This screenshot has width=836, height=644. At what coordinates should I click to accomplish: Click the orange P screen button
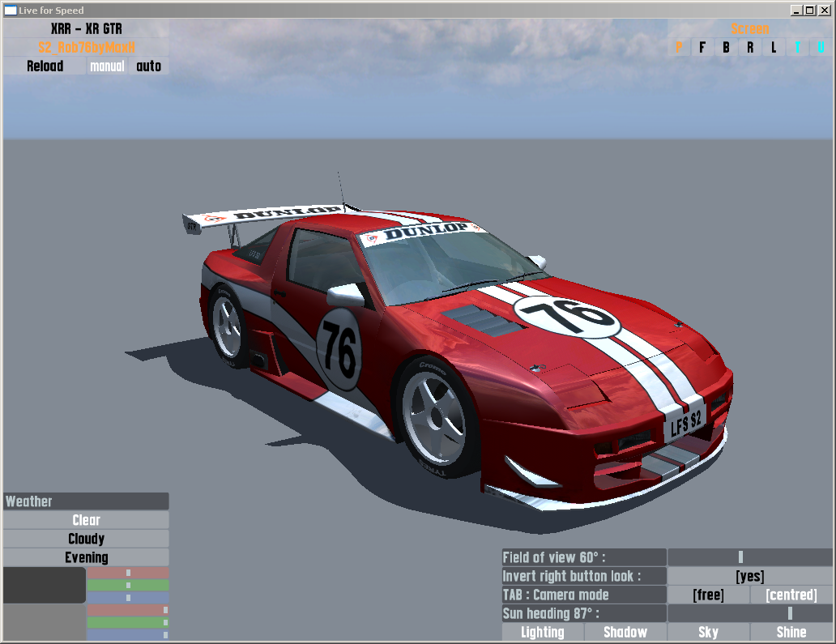tap(679, 48)
